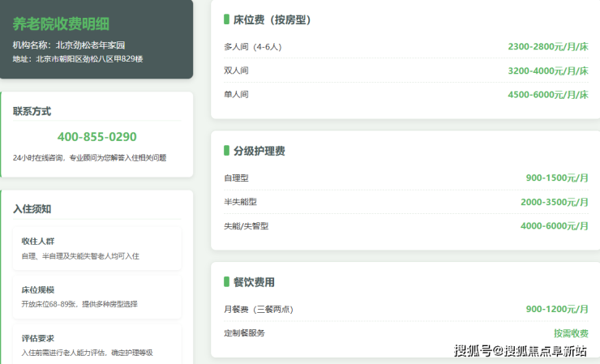Viewport: 600px width, 364px height.
Task: Click the price 3200-4000元/月/床
Action: (548, 71)
